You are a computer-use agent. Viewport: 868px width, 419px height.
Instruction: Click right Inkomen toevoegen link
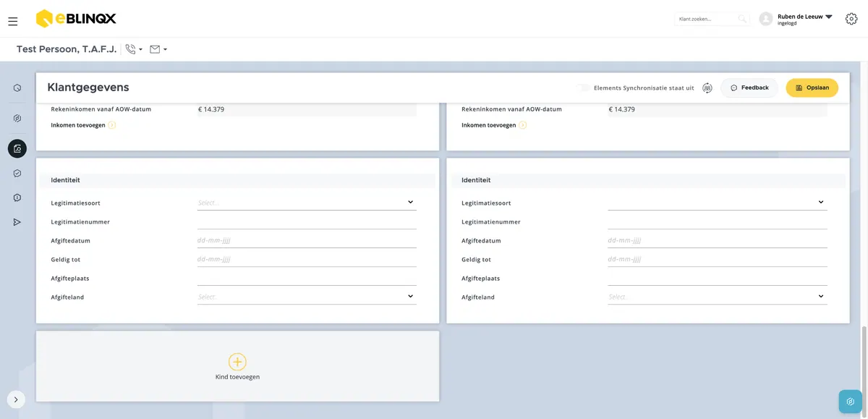tap(494, 125)
